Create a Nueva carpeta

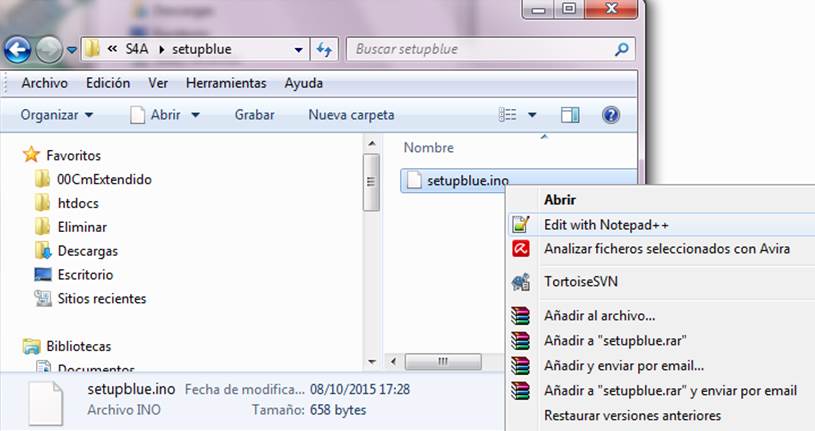(x=351, y=115)
